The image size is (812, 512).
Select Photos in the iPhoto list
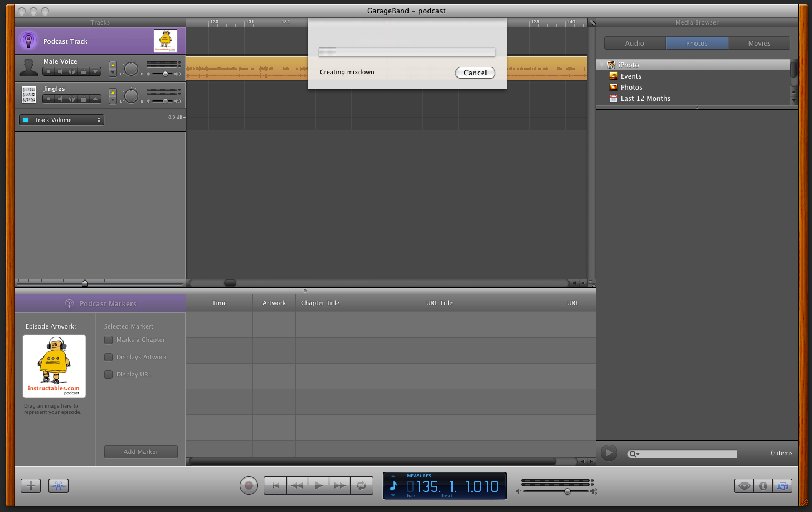[631, 87]
